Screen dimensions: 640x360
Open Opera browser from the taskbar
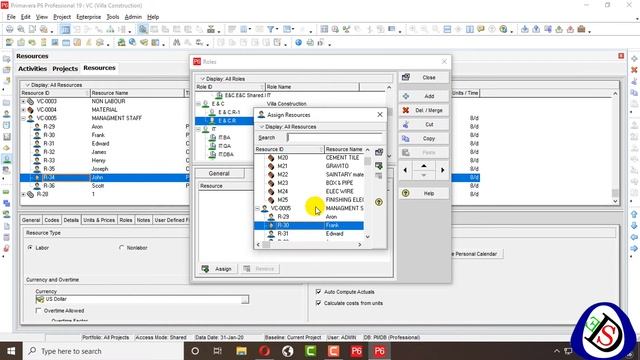click(x=264, y=351)
